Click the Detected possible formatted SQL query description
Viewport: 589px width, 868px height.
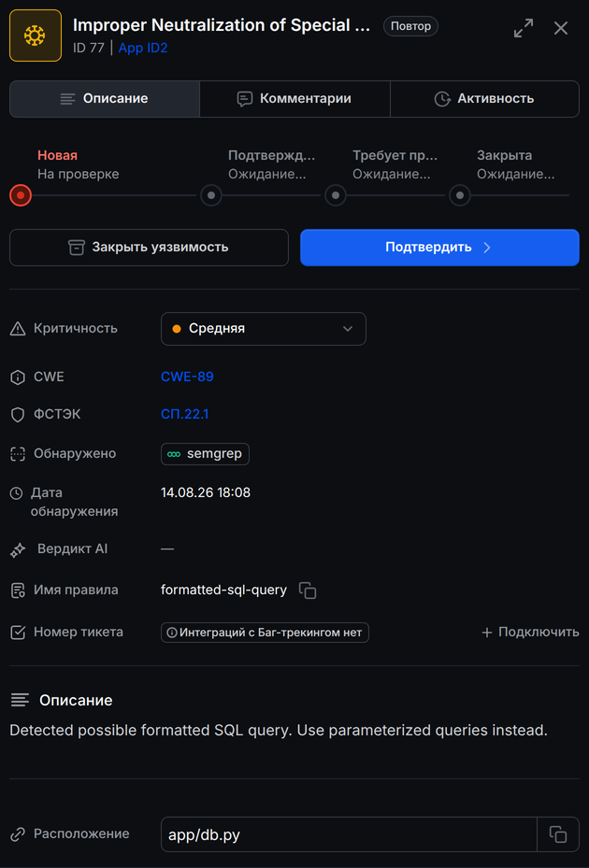279,731
